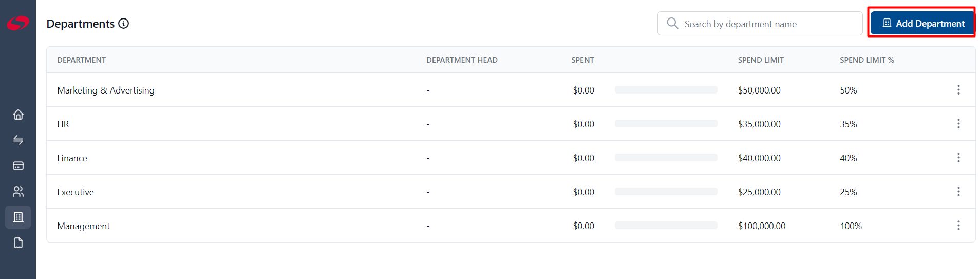The height and width of the screenshot is (279, 980).
Task: Open three-dot menu for Finance row
Action: pyautogui.click(x=958, y=158)
